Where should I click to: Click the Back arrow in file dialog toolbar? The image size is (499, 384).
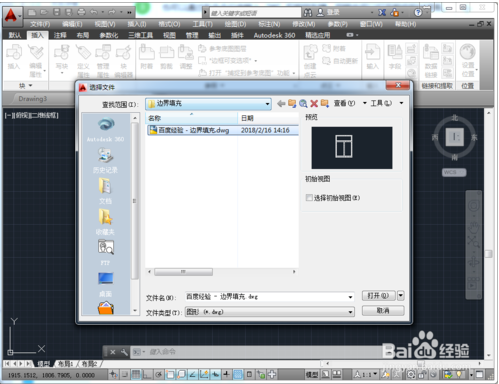pos(281,103)
